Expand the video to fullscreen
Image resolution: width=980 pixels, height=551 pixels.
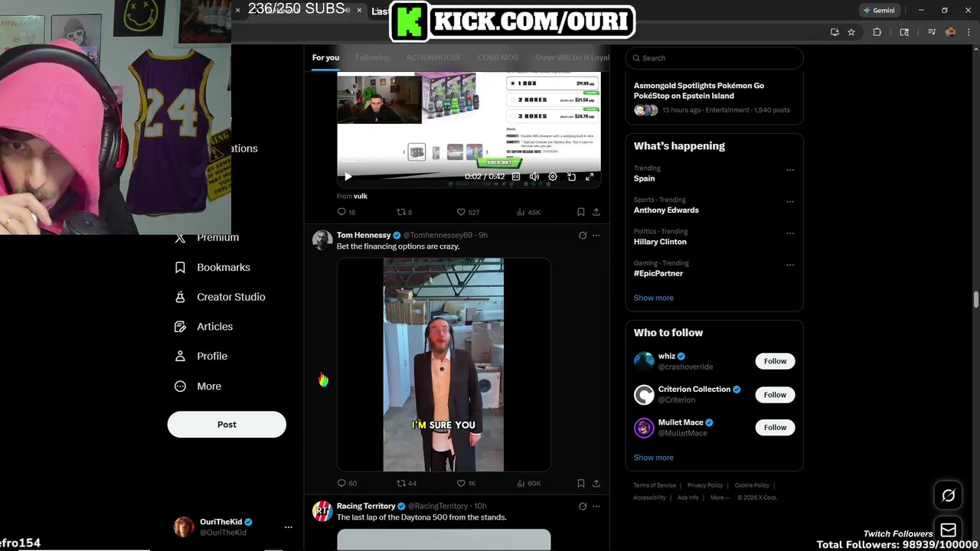click(x=590, y=177)
